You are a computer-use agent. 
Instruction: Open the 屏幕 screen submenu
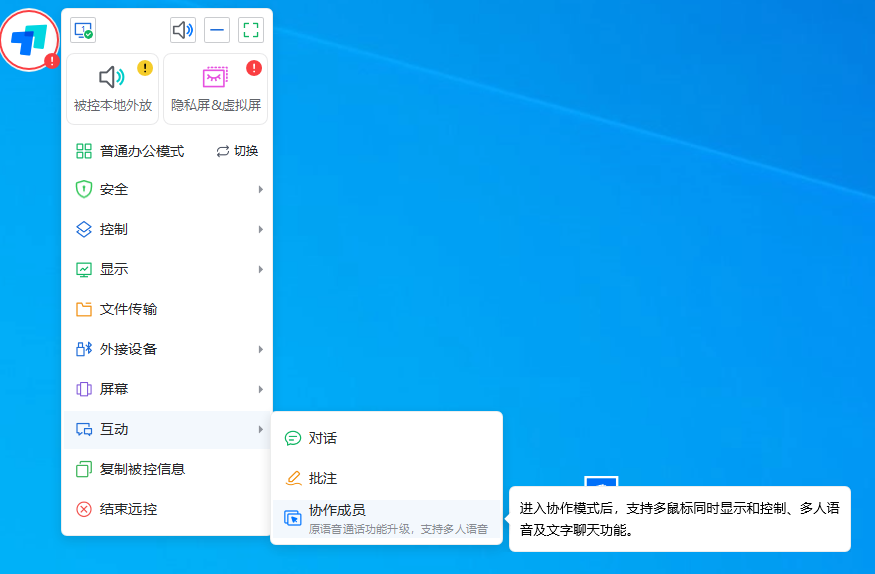(167, 389)
